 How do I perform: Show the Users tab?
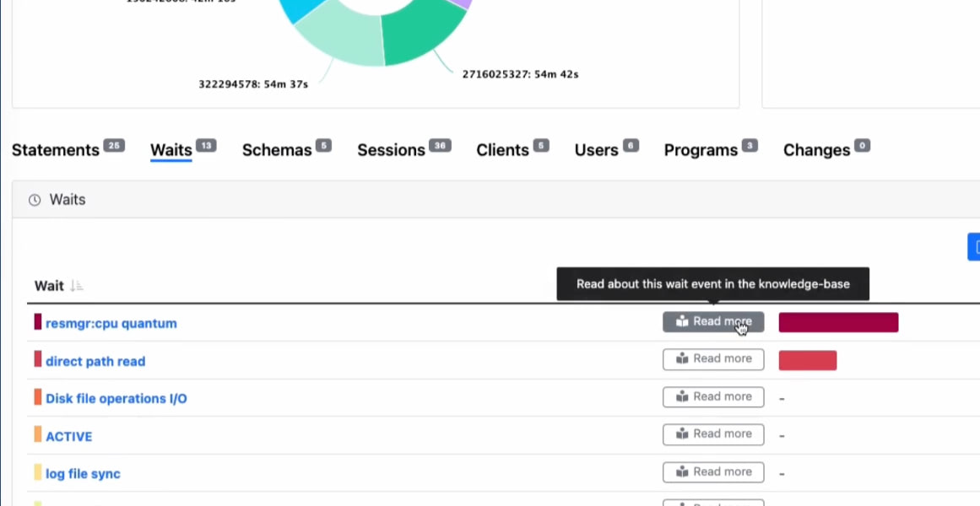596,150
